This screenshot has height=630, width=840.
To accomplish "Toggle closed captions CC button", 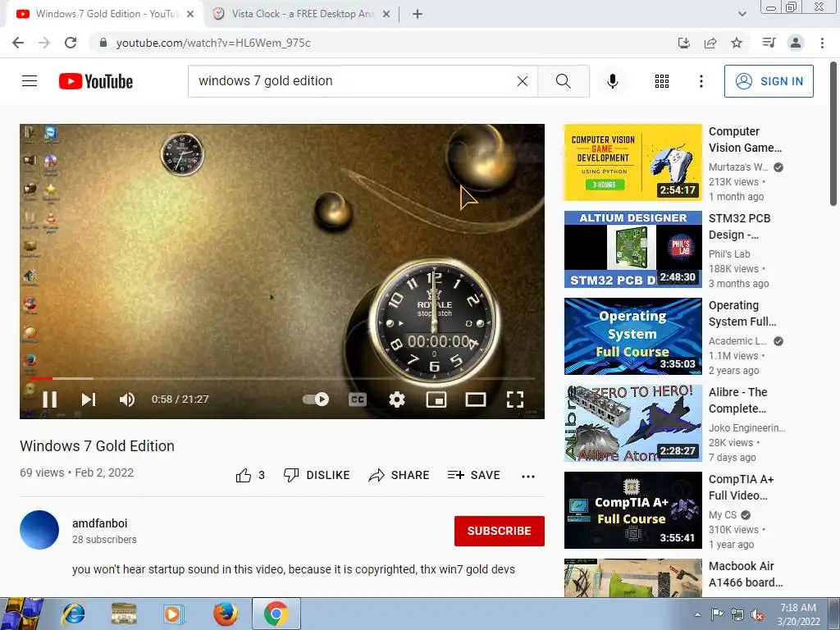I will [x=358, y=399].
